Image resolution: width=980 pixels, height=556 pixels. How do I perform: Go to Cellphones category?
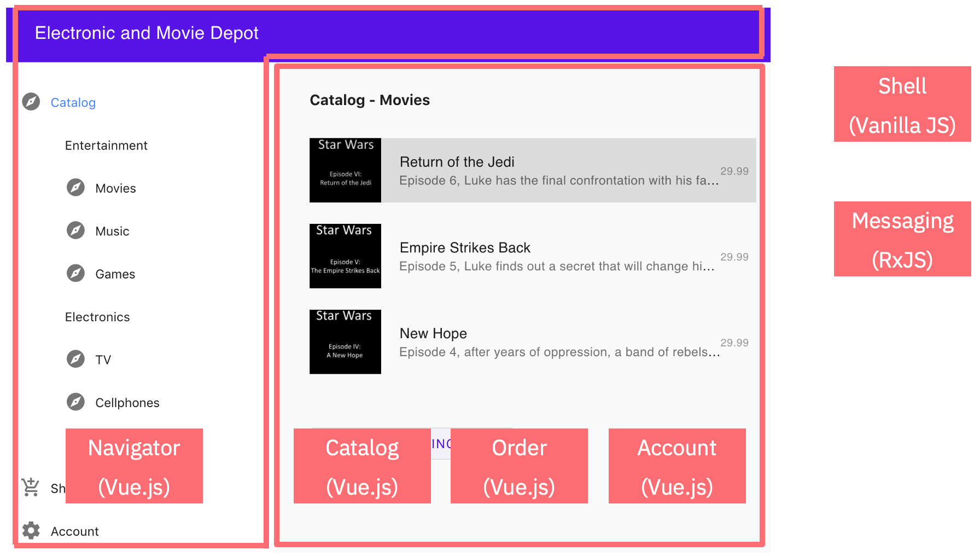tap(127, 403)
